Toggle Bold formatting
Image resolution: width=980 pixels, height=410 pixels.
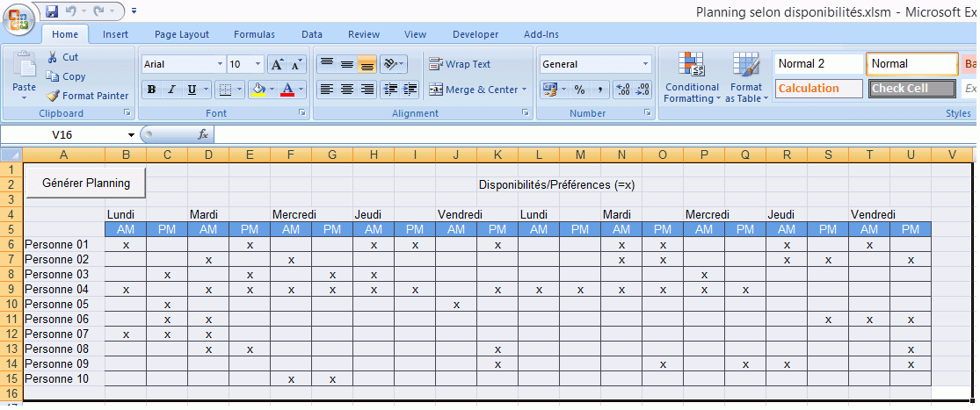point(151,90)
